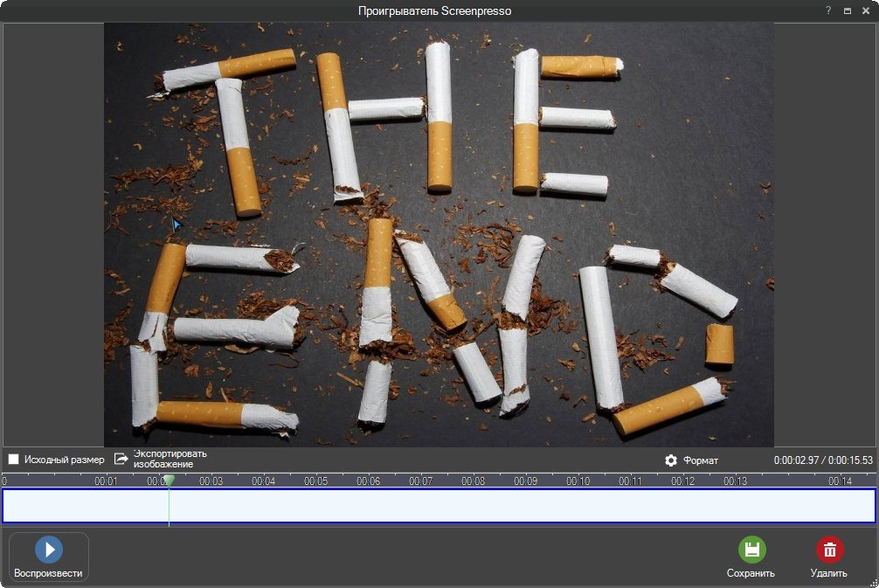Jump to 00:12 on the timeline ruler

[x=682, y=481]
